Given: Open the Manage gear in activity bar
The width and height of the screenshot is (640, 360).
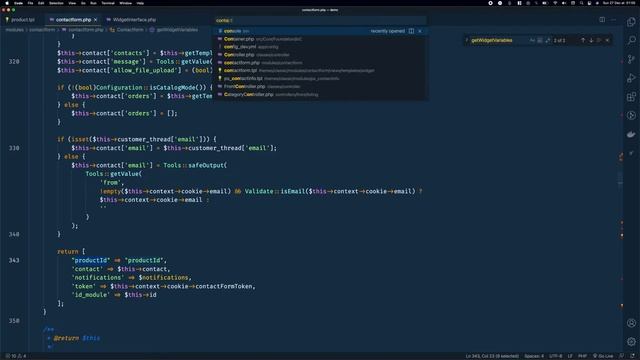Looking at the screenshot, I should coord(631,342).
